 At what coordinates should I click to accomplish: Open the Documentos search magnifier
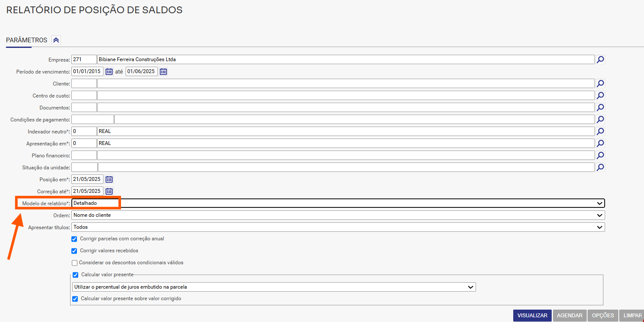[600, 107]
